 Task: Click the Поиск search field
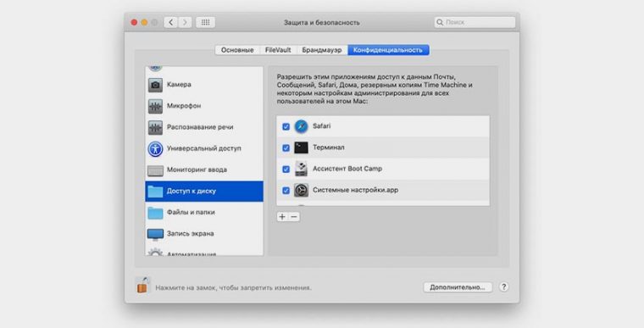click(x=475, y=22)
